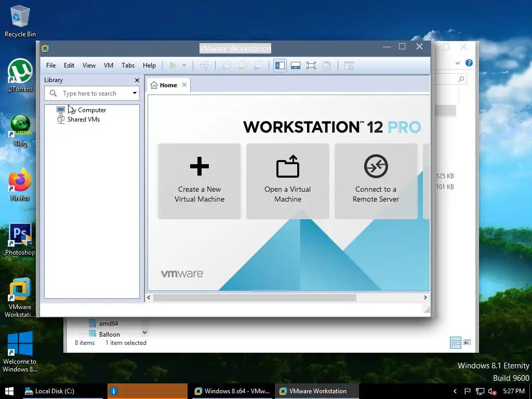Expand the ribbon chevron in Explorer window
This screenshot has height=399, width=532.
[458, 63]
